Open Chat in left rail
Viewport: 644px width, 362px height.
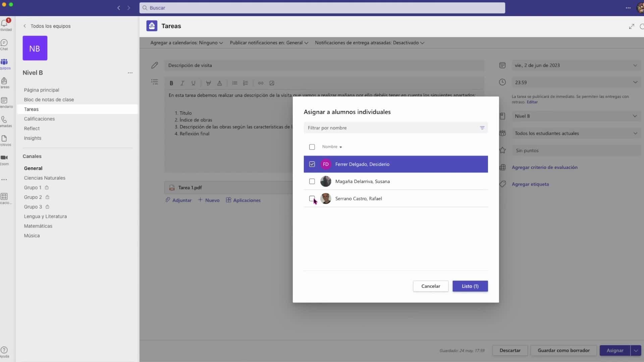pyautogui.click(x=4, y=43)
